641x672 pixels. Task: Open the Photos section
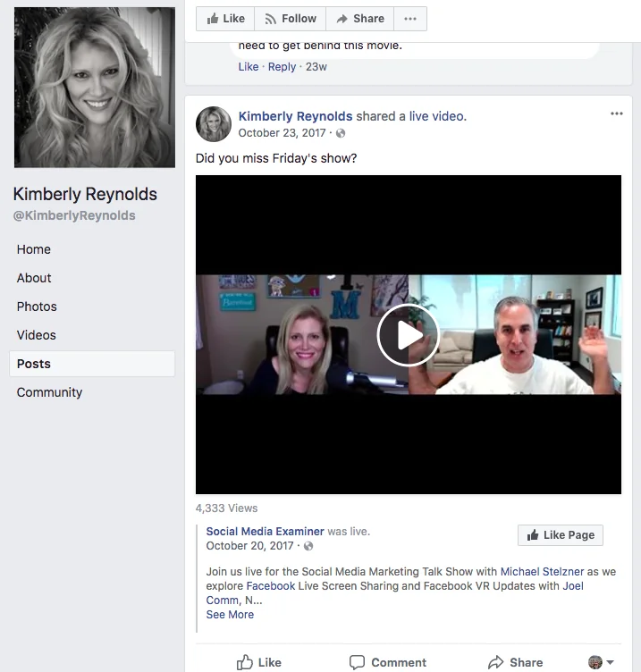[37, 307]
